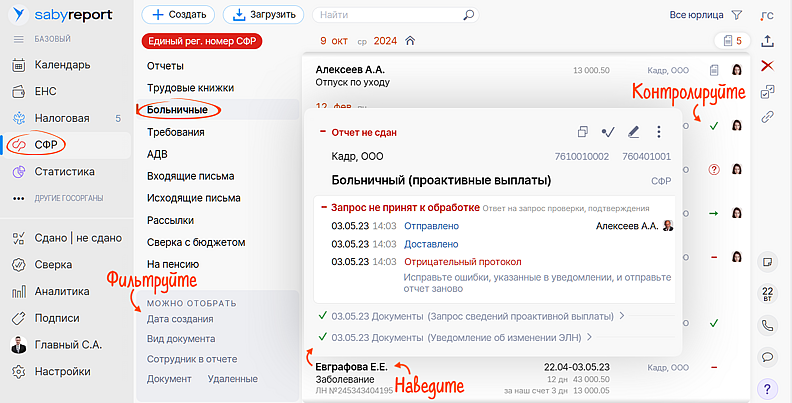Click the help question mark button
This screenshot has height=403, width=792.
(x=767, y=388)
